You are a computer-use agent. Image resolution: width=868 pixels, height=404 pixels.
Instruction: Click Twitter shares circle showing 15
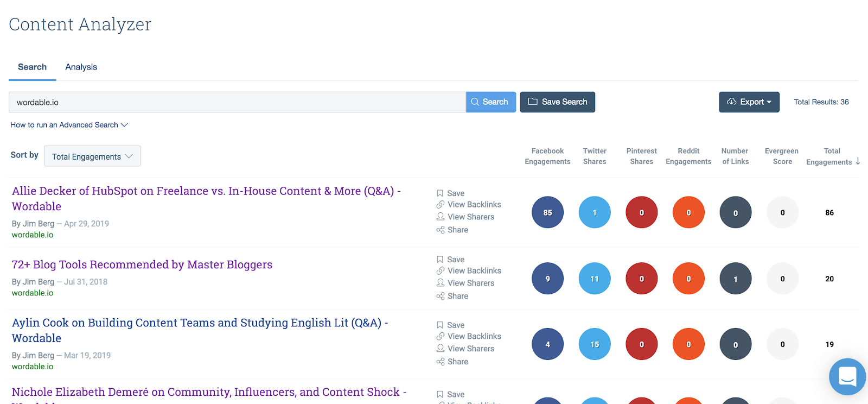pos(595,344)
